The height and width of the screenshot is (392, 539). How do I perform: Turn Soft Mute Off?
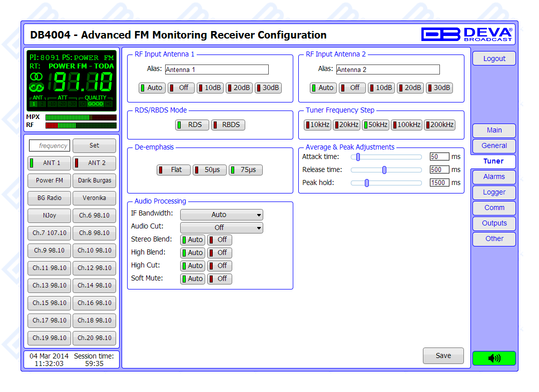(x=220, y=278)
